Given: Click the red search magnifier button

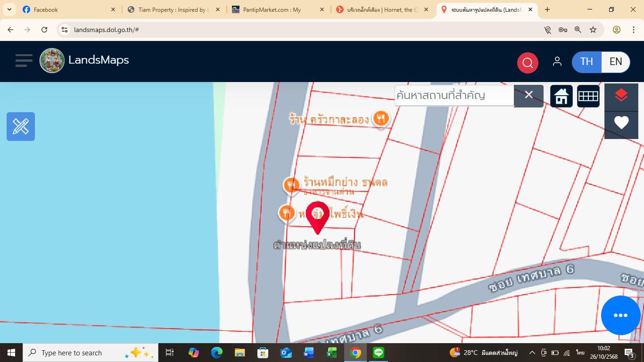Looking at the screenshot, I should [x=528, y=62].
